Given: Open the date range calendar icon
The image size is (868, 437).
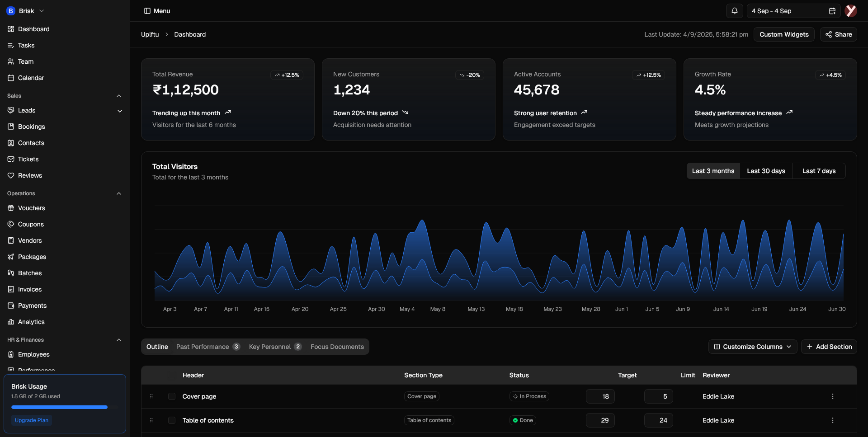Looking at the screenshot, I should pos(832,11).
